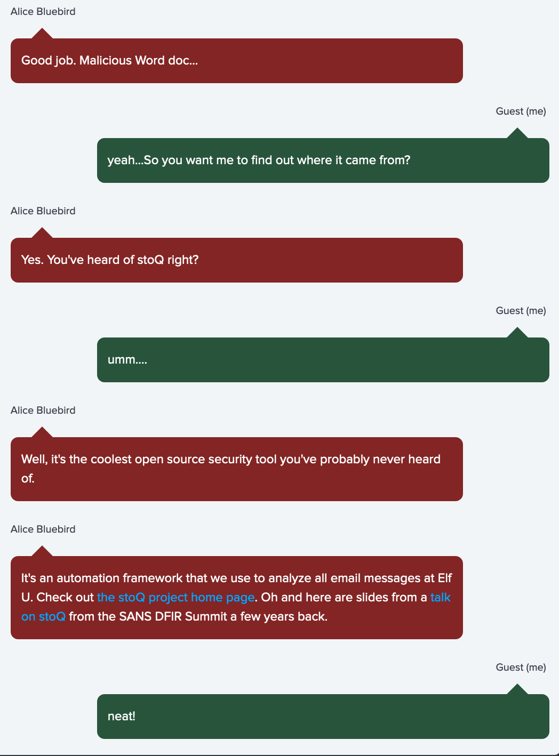Click the pointer tail of 'neat!' bubble
The image size is (559, 756).
pyautogui.click(x=517, y=689)
